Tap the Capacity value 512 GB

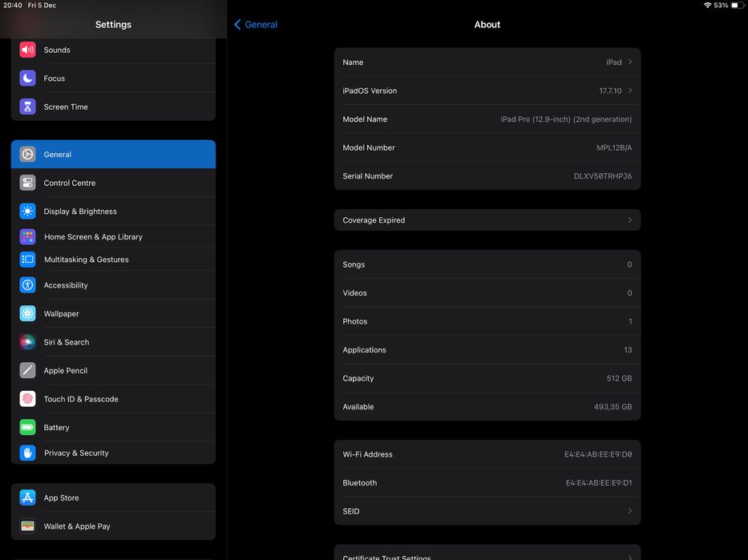tap(619, 378)
